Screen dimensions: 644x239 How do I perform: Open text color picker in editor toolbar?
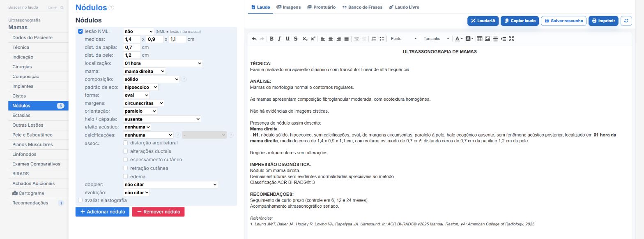(x=458, y=39)
